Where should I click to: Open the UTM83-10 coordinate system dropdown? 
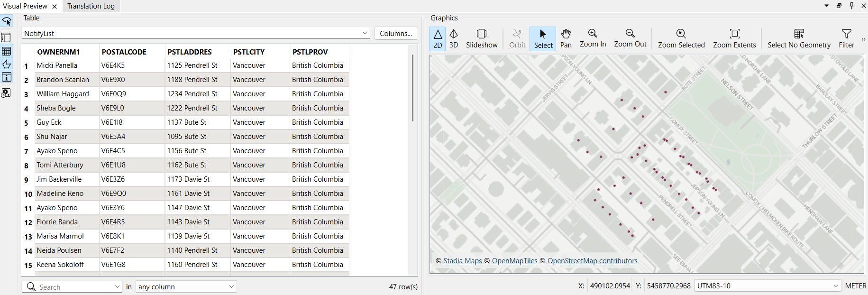pos(836,286)
